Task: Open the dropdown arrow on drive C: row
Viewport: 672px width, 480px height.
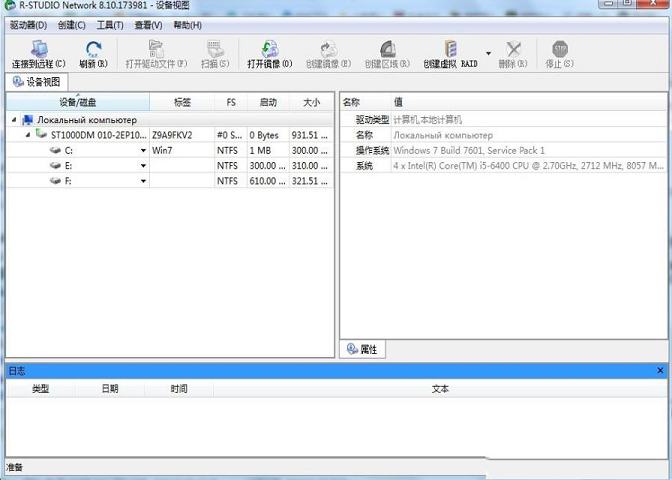Action: tap(143, 150)
